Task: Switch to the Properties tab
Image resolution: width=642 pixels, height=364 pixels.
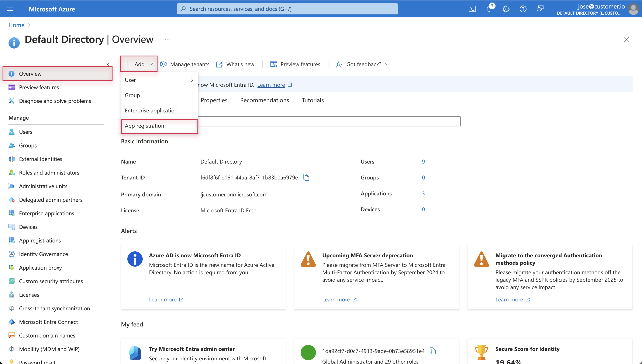Action: coord(214,100)
